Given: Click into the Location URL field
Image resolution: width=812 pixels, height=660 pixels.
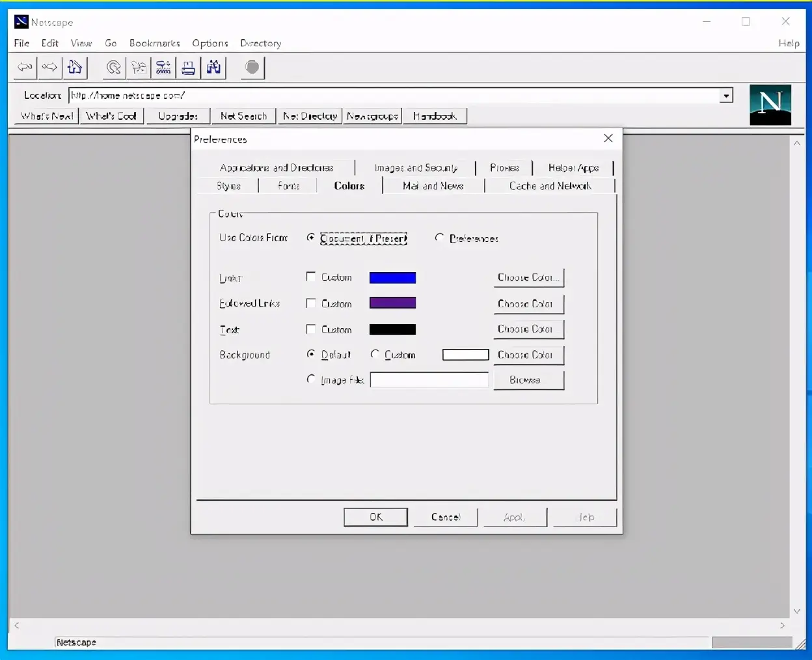Looking at the screenshot, I should click(x=394, y=96).
